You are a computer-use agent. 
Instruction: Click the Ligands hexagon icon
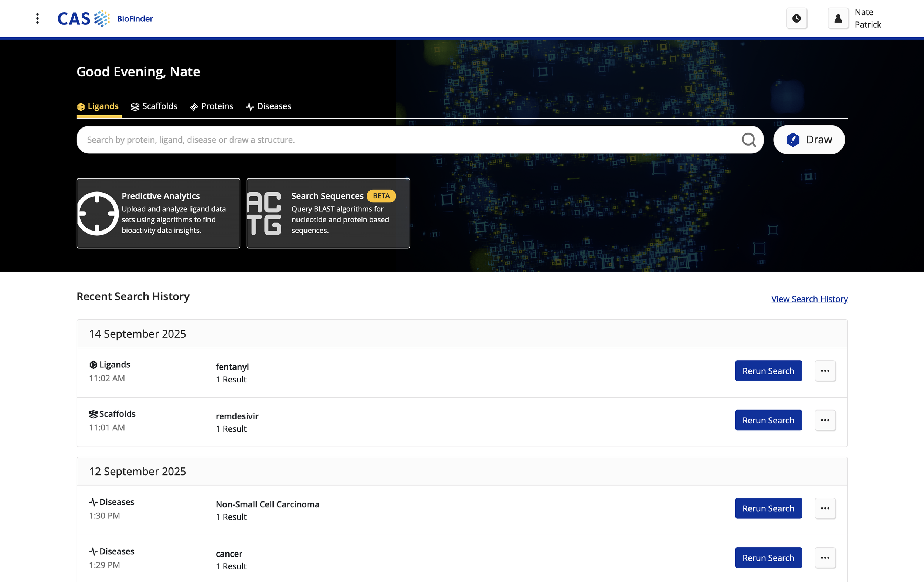click(81, 107)
